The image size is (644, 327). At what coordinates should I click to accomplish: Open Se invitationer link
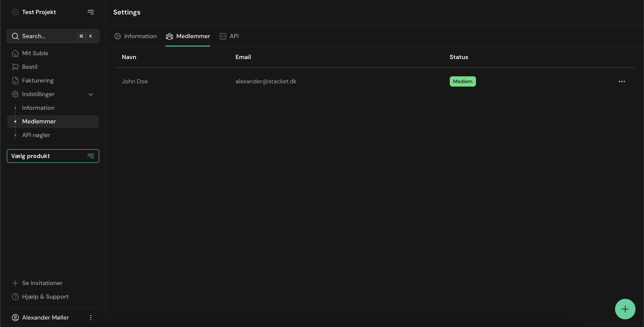tap(42, 283)
